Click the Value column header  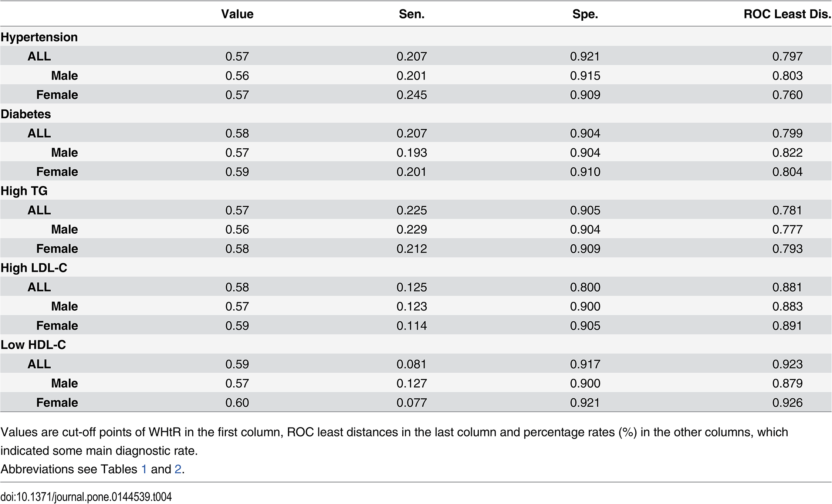click(237, 14)
